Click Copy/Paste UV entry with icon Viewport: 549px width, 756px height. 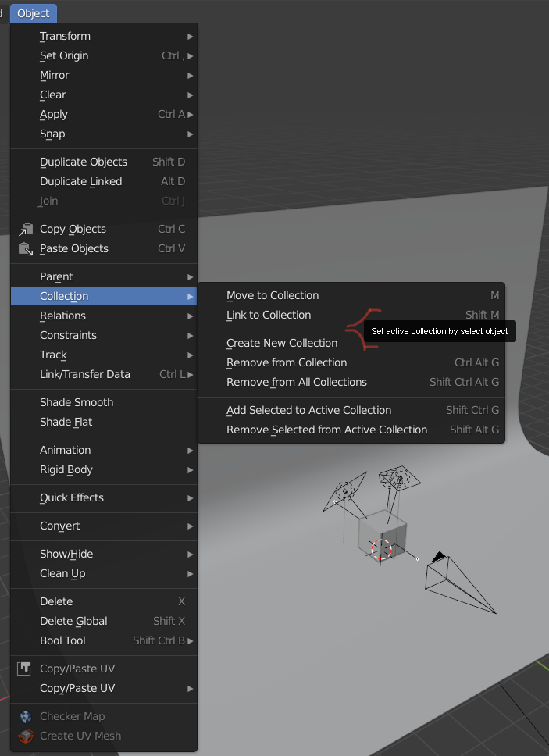pyautogui.click(x=104, y=669)
